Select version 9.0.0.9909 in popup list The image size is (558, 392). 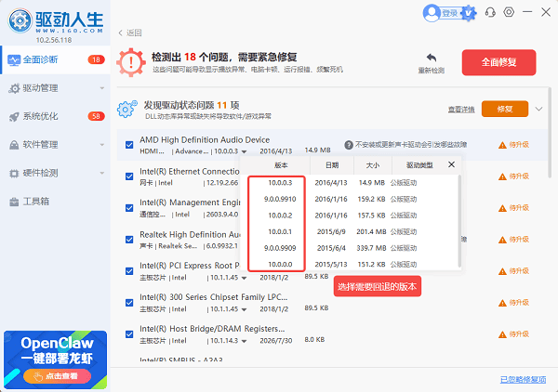[280, 248]
